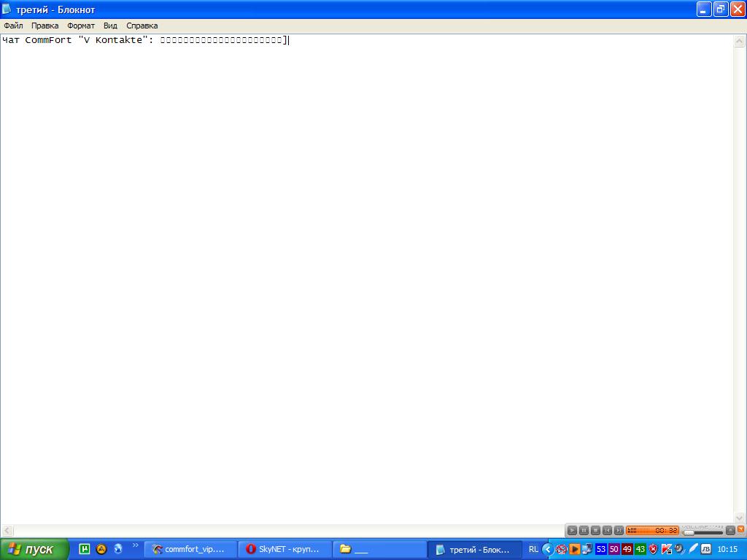Image resolution: width=747 pixels, height=560 pixels.
Task: Open the Правка menu
Action: tap(44, 26)
